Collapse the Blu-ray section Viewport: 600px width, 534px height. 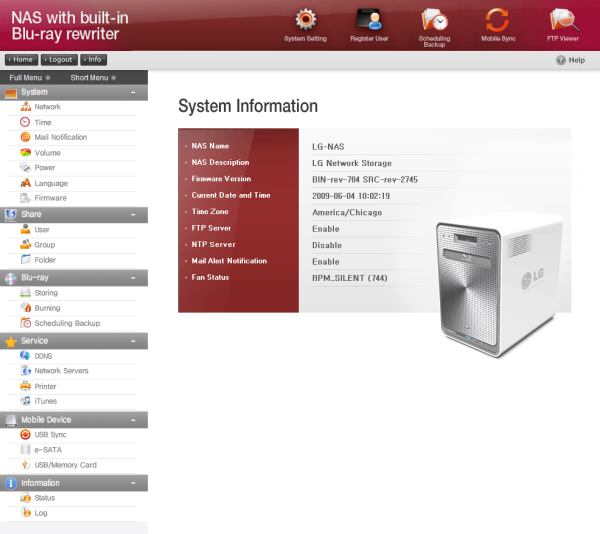point(133,277)
